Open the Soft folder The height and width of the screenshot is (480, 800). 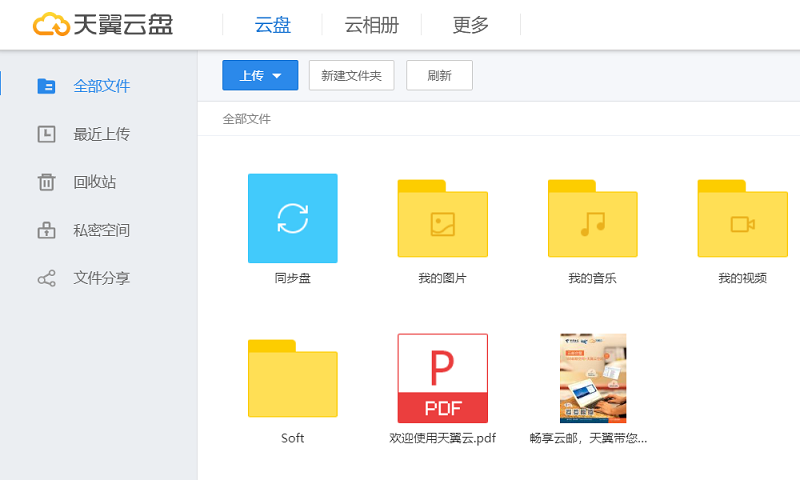point(292,380)
